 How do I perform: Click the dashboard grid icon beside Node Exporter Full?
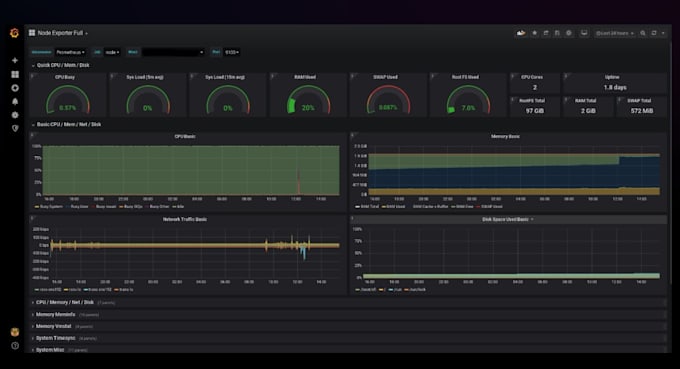click(x=32, y=33)
